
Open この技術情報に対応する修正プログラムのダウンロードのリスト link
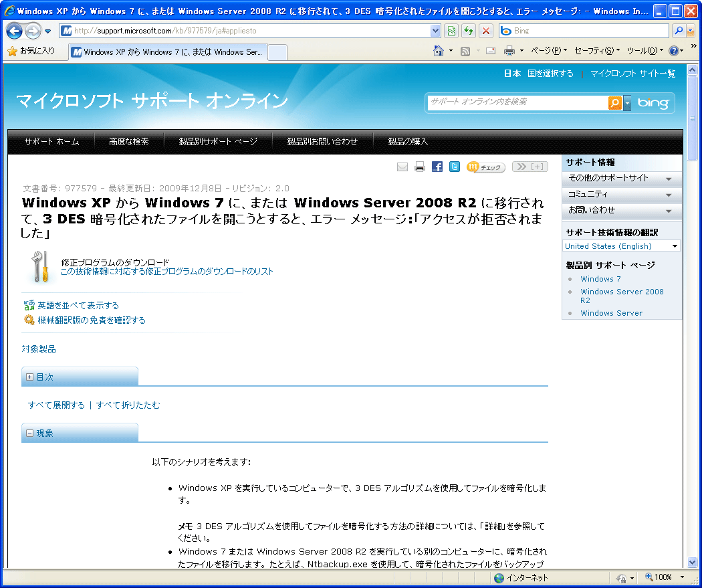166,272
